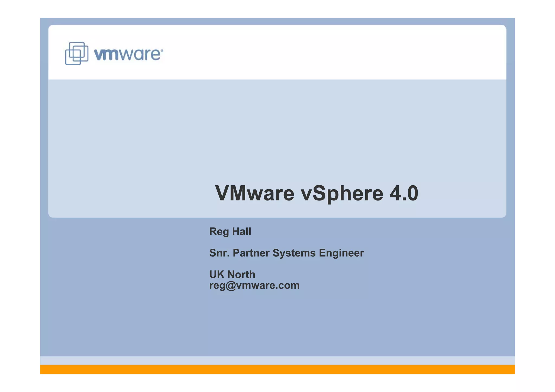The height and width of the screenshot is (392, 555).
Task: Click the 'Snr. Partner Systems Engineer' line
Action: pyautogui.click(x=286, y=253)
